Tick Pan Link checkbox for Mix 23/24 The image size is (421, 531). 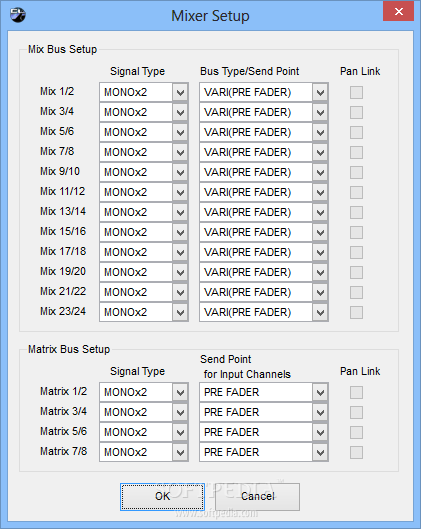[x=356, y=312]
